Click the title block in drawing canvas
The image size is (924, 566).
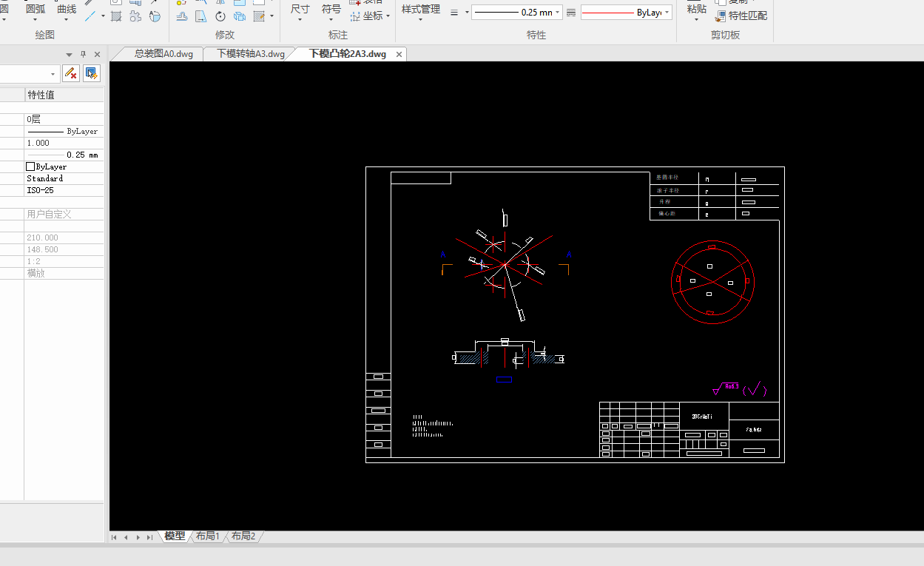689,429
